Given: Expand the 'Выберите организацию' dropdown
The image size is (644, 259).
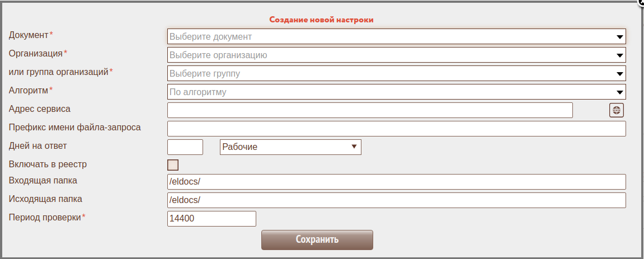Looking at the screenshot, I should (x=396, y=55).
